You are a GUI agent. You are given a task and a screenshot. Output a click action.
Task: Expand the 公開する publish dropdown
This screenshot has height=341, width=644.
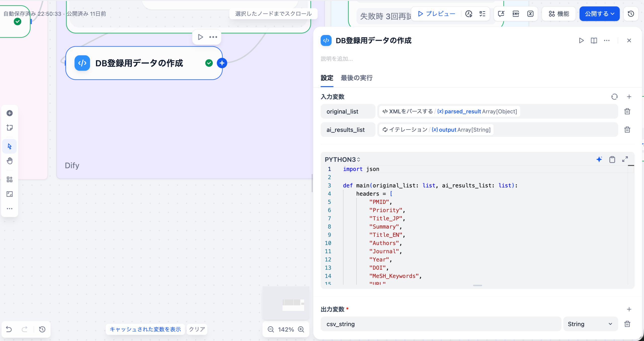point(599,14)
